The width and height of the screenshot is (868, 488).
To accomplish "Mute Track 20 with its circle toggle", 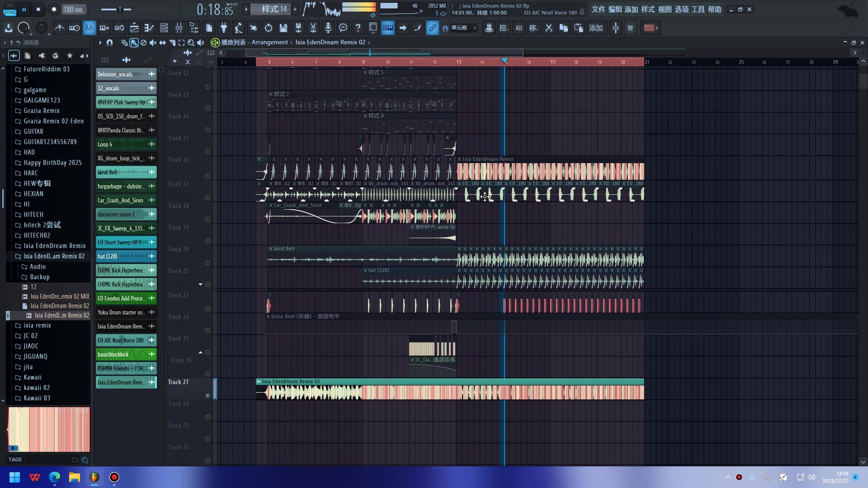I will tap(208, 263).
